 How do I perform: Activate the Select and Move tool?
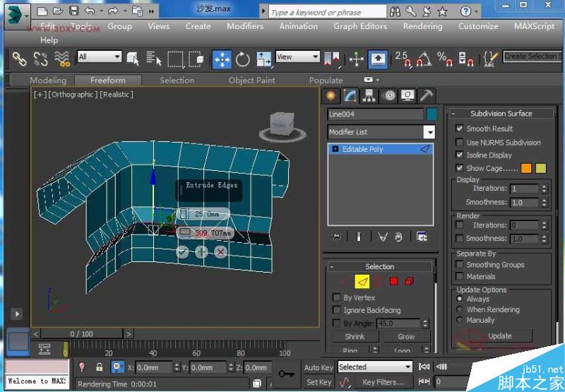[x=222, y=59]
